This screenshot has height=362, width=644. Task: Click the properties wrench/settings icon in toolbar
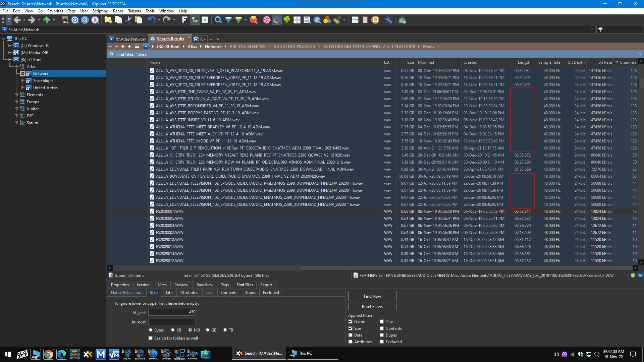(388, 20)
